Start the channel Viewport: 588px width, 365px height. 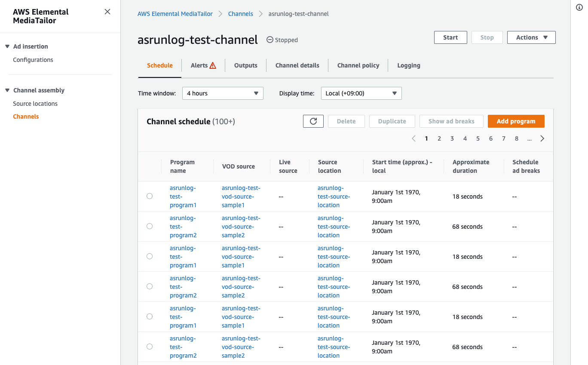coord(450,37)
